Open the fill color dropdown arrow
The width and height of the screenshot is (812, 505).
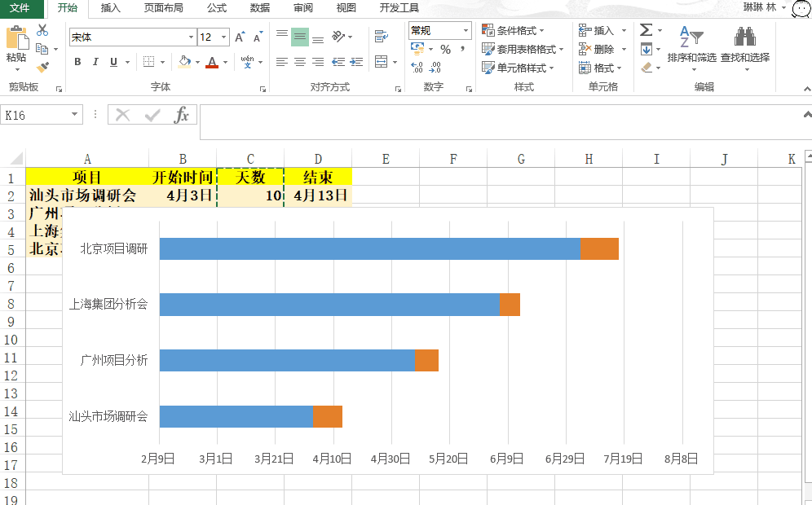(198, 63)
